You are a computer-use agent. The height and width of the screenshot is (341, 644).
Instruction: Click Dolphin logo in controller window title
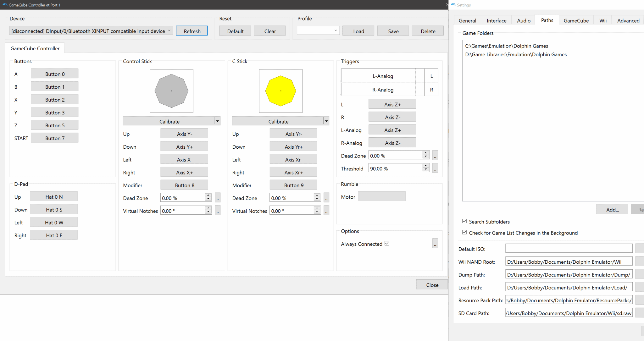4,5
